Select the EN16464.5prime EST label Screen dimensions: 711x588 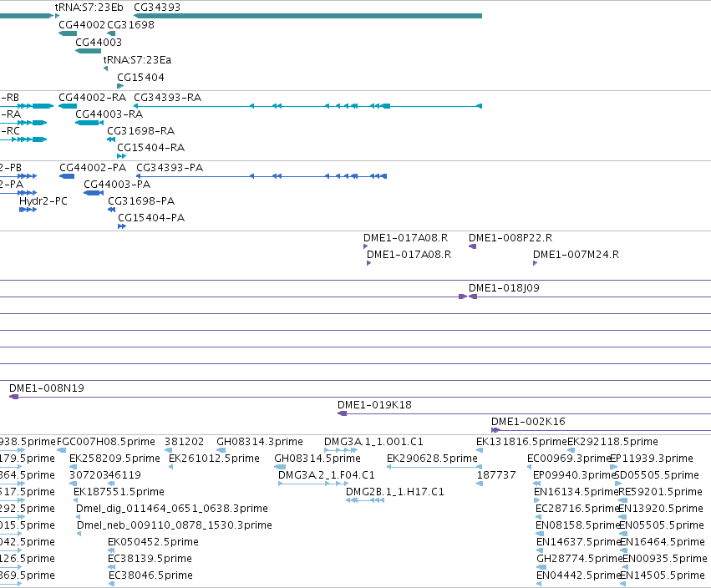[663, 543]
